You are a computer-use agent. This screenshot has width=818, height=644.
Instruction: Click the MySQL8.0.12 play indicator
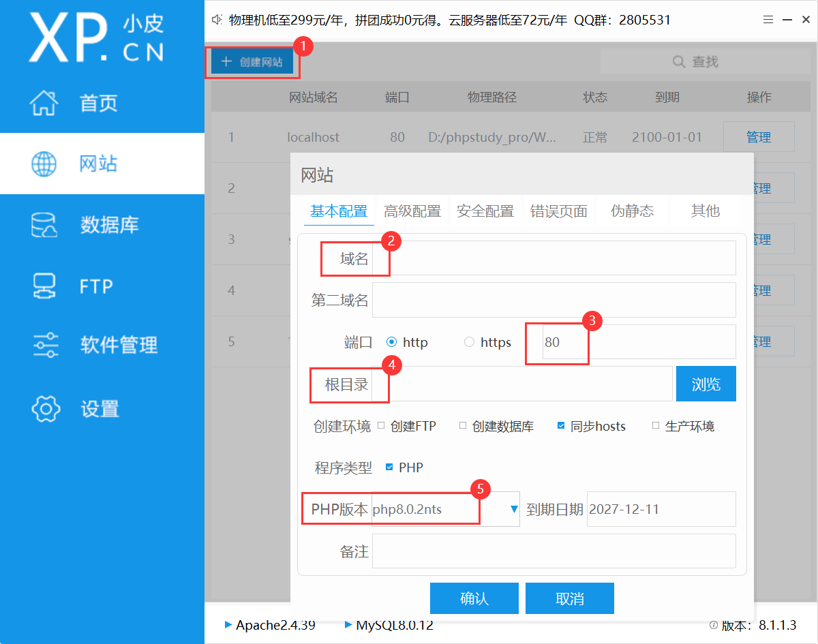point(348,624)
